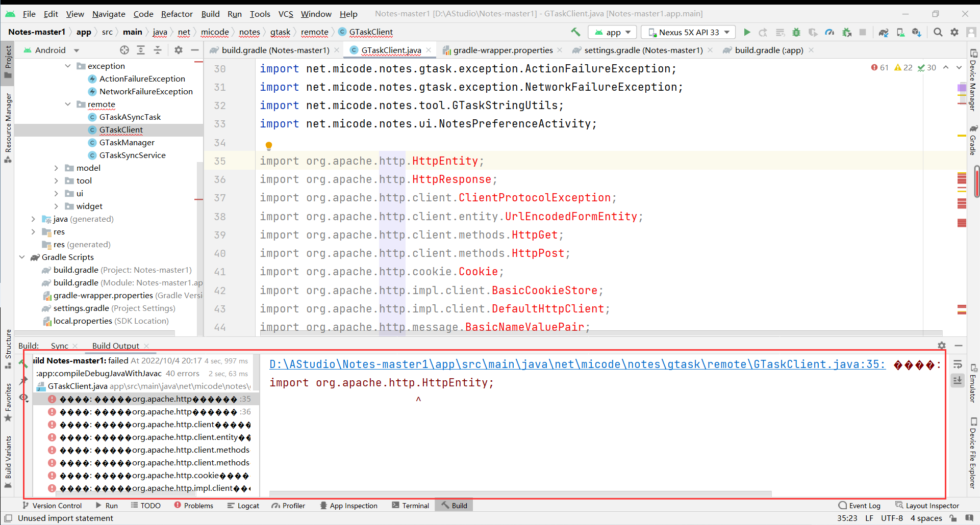Click the UTF-8 encoding in status bar
This screenshot has width=980, height=525.
pos(892,518)
